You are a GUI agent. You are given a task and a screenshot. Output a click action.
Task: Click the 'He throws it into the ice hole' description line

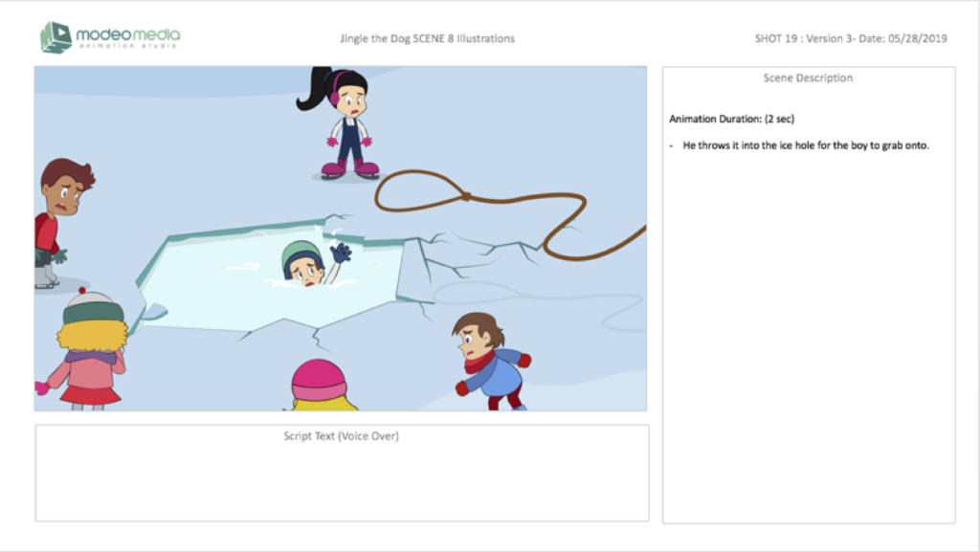[806, 145]
